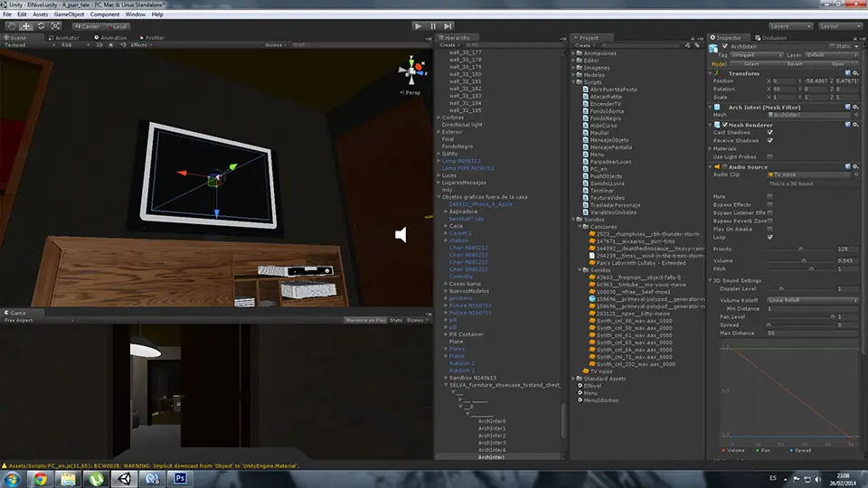868x488 pixels.
Task: Click the Windows Start button
Action: point(12,479)
